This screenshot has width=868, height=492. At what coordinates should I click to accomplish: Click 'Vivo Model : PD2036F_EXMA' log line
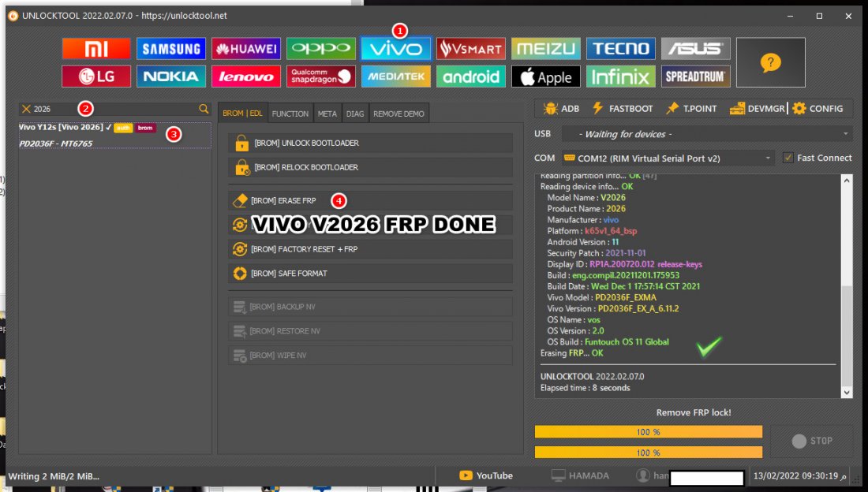tap(602, 297)
